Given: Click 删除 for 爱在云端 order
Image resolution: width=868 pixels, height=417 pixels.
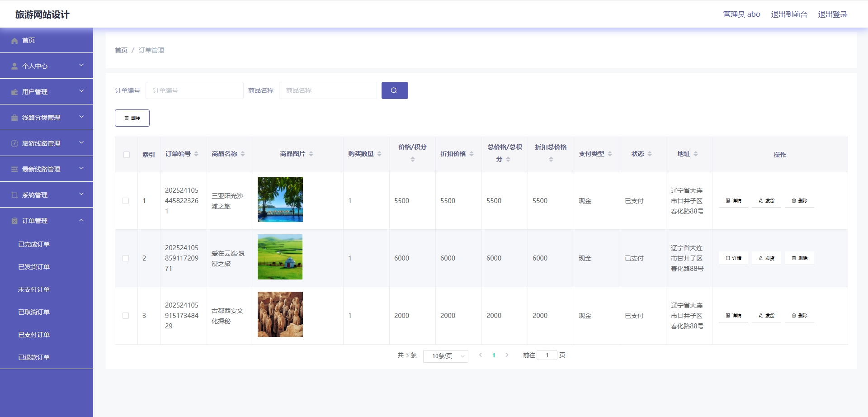Looking at the screenshot, I should click(x=799, y=258).
